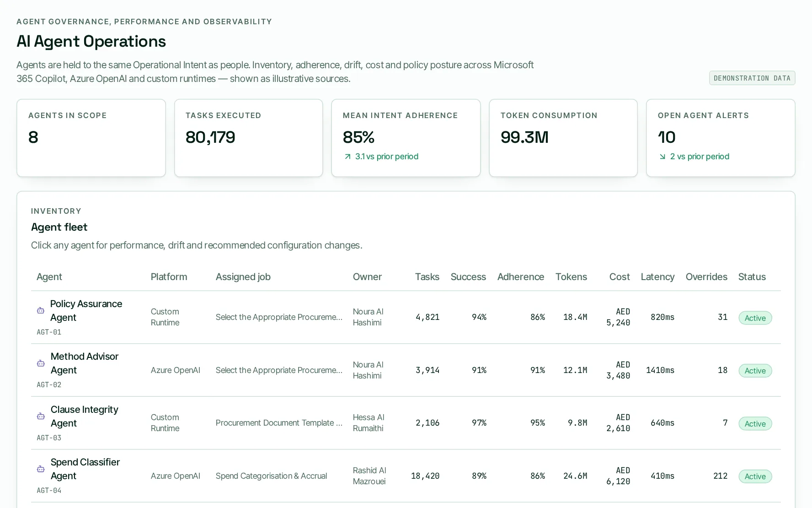Viewport: 812px width, 508px height.
Task: Click the Assigned job column header
Action: pos(243,277)
